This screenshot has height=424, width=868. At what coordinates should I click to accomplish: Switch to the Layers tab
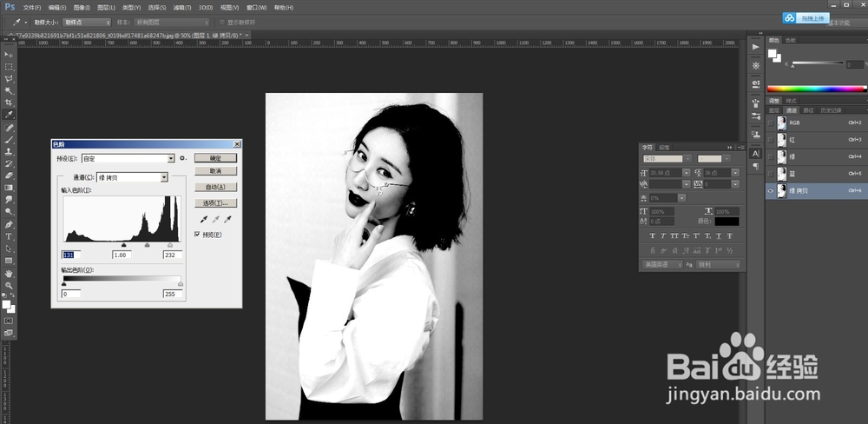(x=774, y=110)
